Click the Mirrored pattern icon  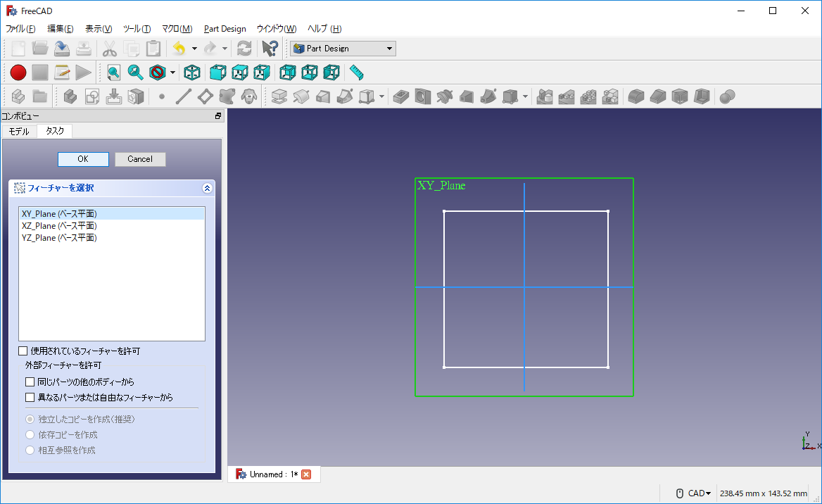coord(545,96)
